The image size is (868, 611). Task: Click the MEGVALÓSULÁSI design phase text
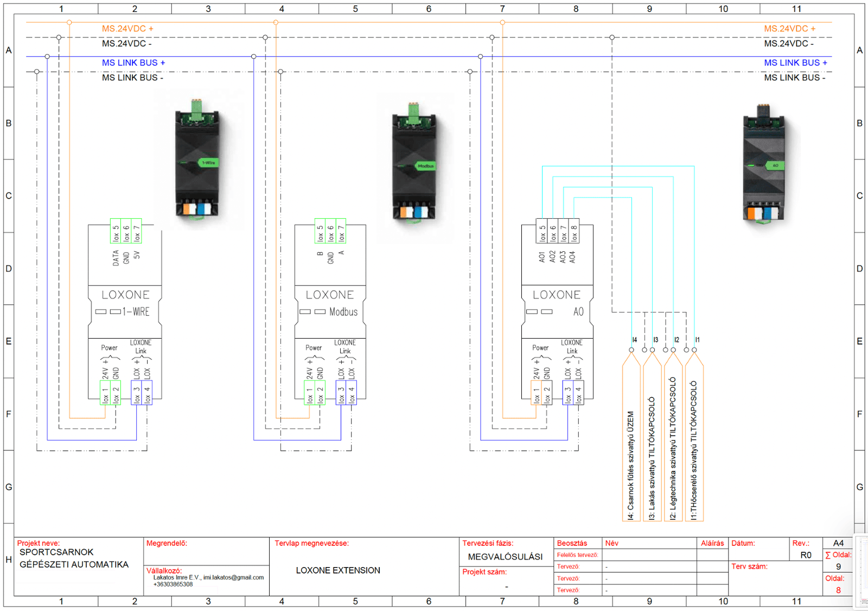505,557
